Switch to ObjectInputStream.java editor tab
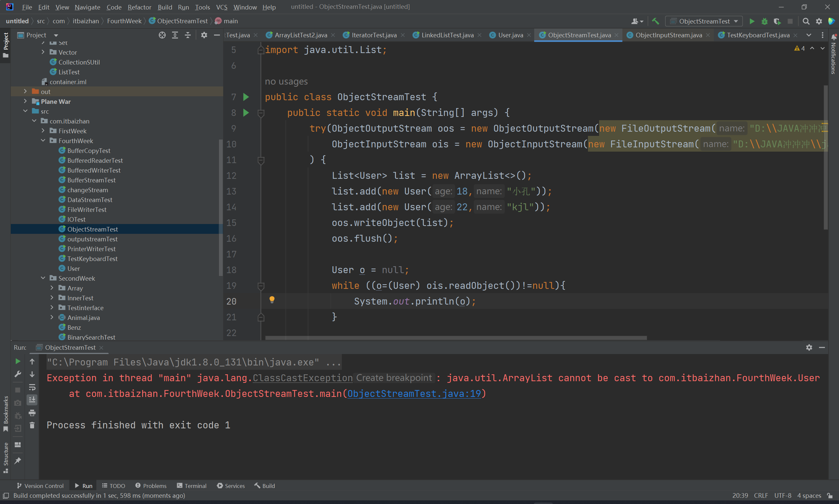The image size is (839, 504). click(668, 35)
